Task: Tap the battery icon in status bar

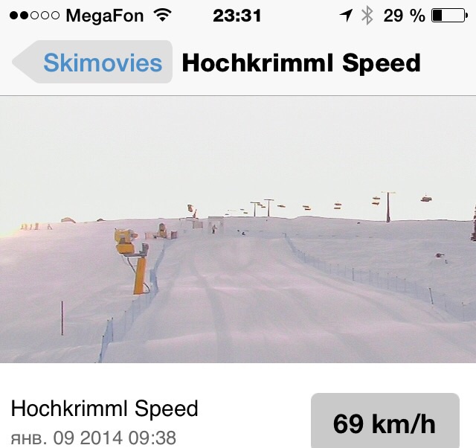Action: (x=449, y=16)
